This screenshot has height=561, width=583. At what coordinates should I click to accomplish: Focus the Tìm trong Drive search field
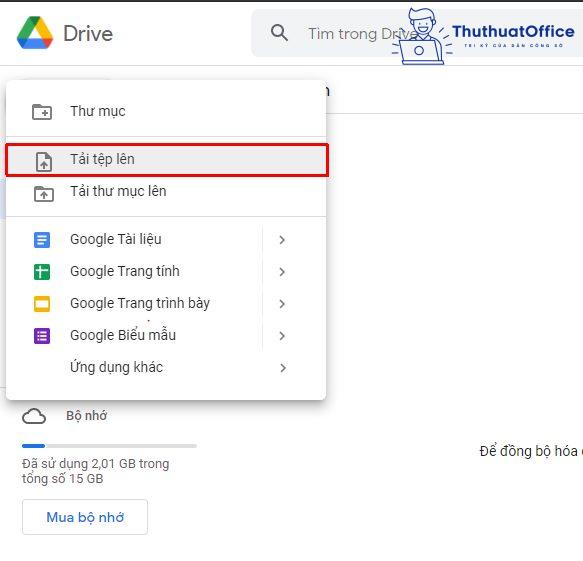point(416,33)
